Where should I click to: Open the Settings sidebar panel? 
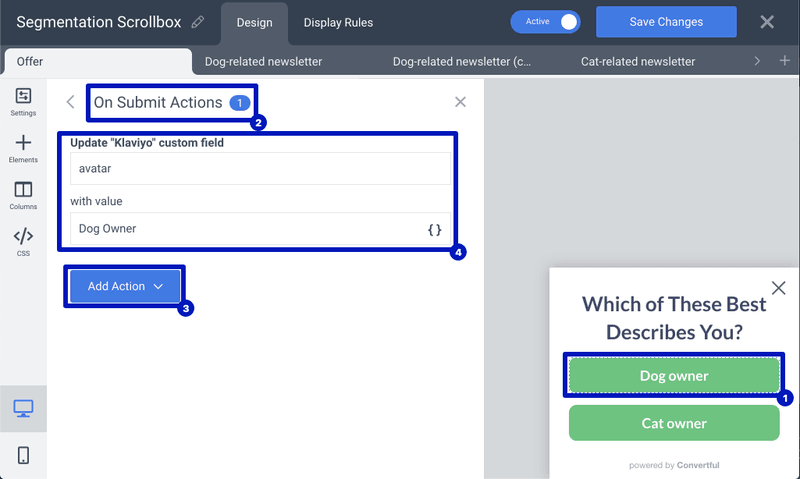pyautogui.click(x=23, y=102)
